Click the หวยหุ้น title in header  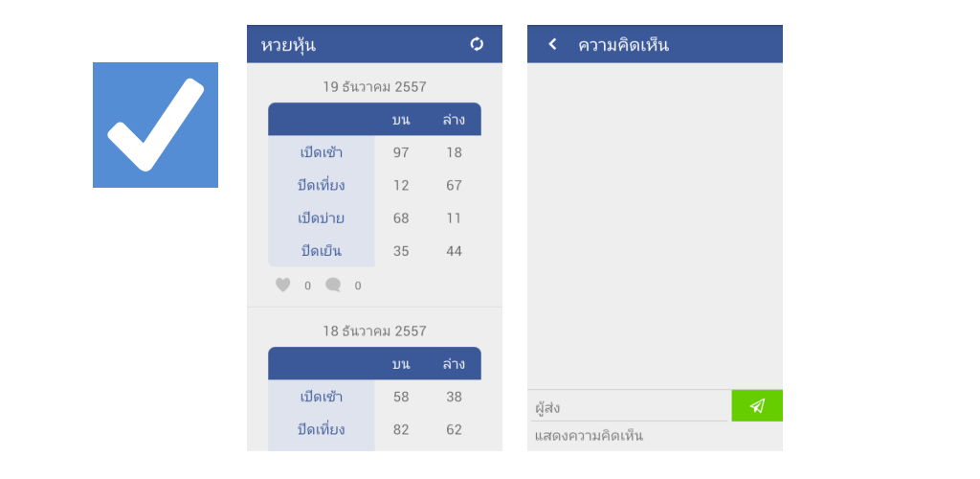click(288, 45)
